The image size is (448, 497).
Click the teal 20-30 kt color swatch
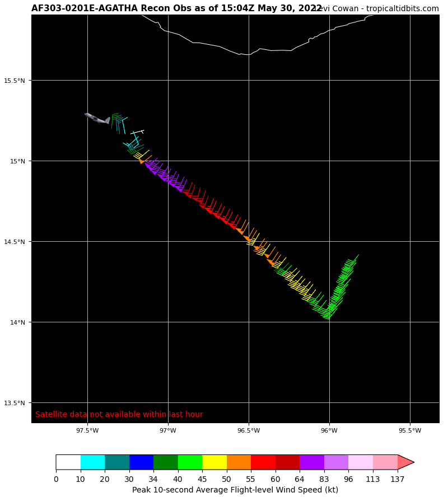pos(117,462)
